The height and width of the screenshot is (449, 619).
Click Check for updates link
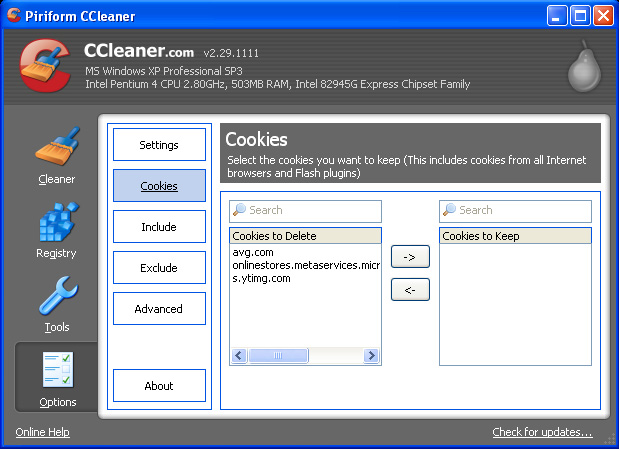tap(542, 432)
